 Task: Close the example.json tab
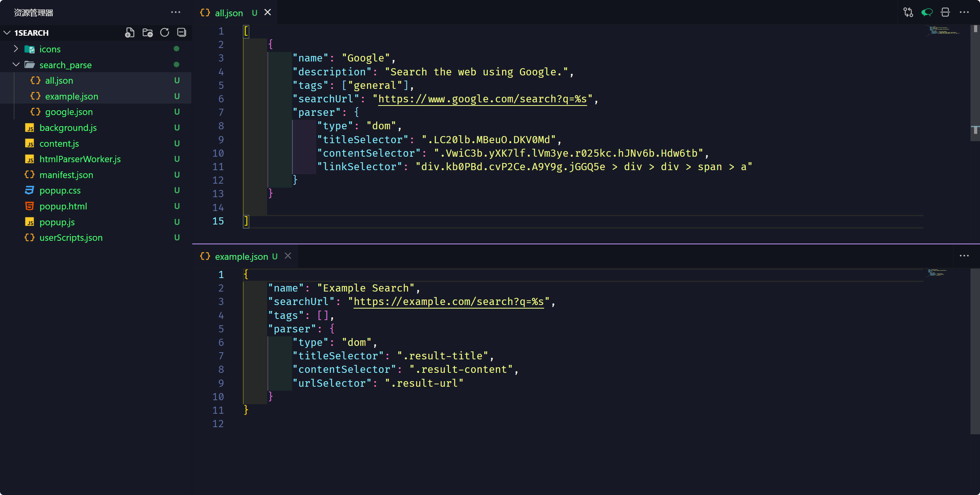[288, 256]
